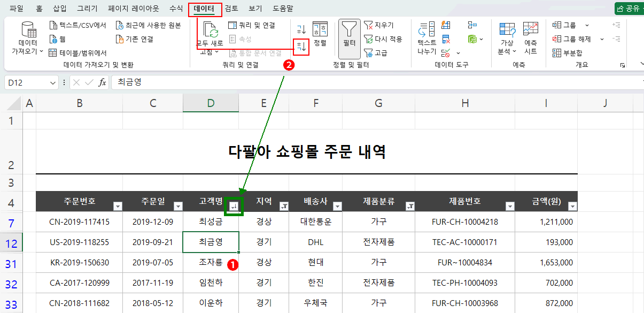Open Recent Sources (최근에 사용한 원본)
This screenshot has height=313, width=644.
point(149,25)
